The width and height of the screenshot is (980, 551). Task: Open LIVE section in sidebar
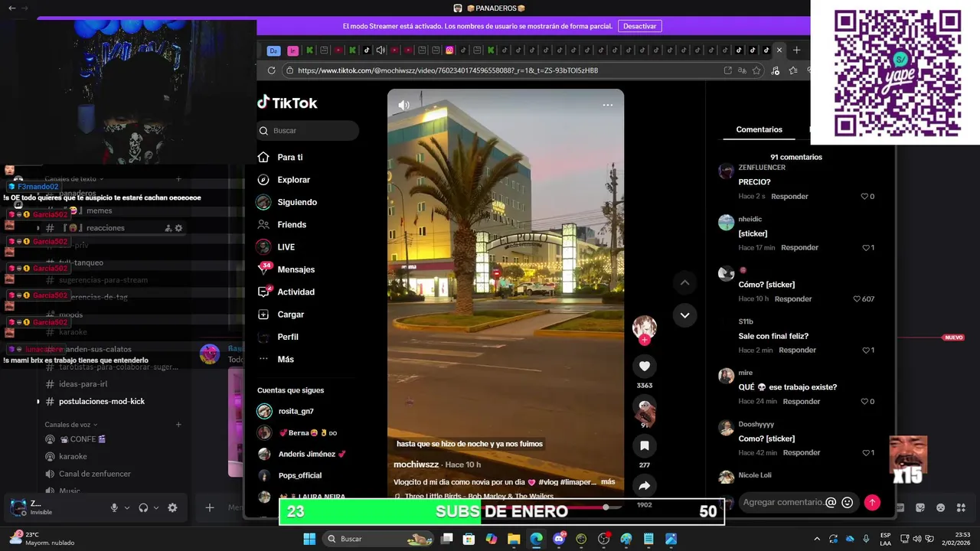[286, 247]
